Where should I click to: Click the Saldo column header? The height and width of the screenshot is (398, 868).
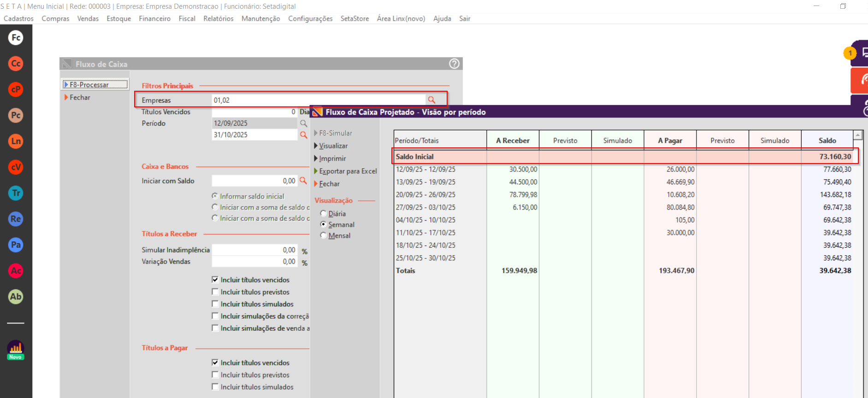(x=827, y=140)
